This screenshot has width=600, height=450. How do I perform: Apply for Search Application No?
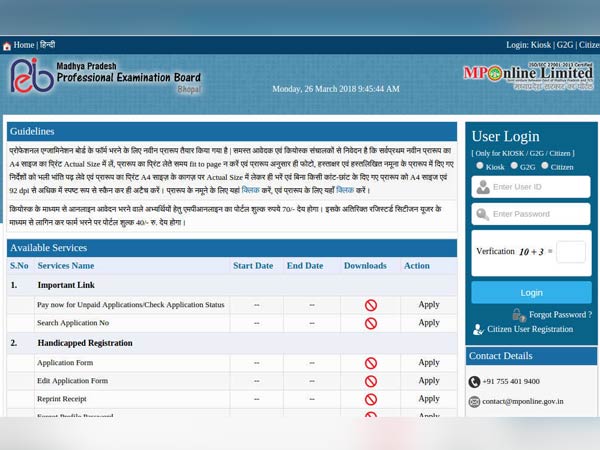429,323
